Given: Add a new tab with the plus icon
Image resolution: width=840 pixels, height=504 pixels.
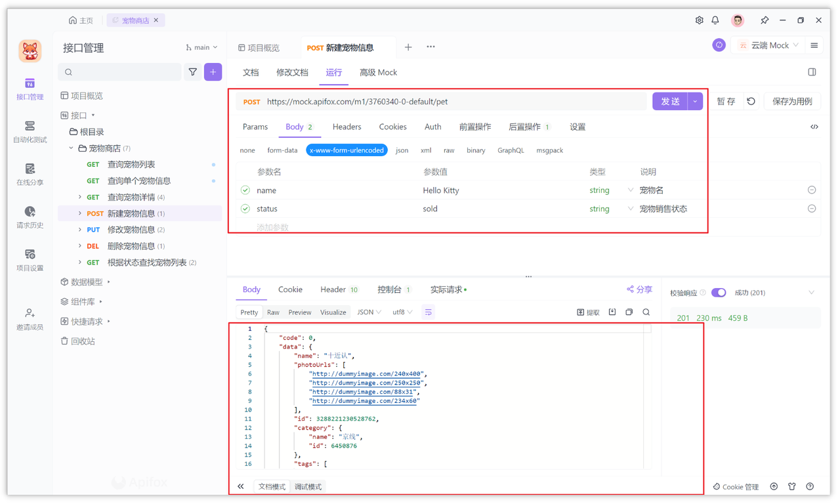Looking at the screenshot, I should (408, 47).
